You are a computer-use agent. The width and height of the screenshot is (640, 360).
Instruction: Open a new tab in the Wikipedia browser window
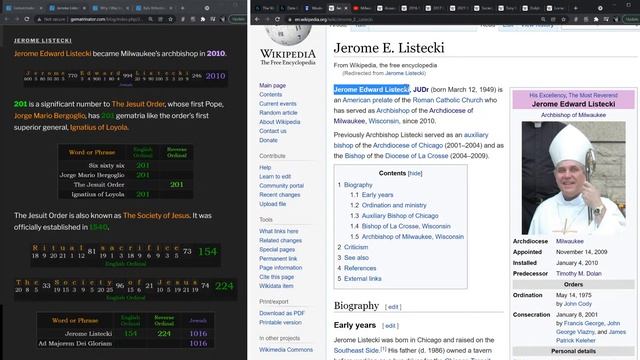pyautogui.click(x=576, y=8)
